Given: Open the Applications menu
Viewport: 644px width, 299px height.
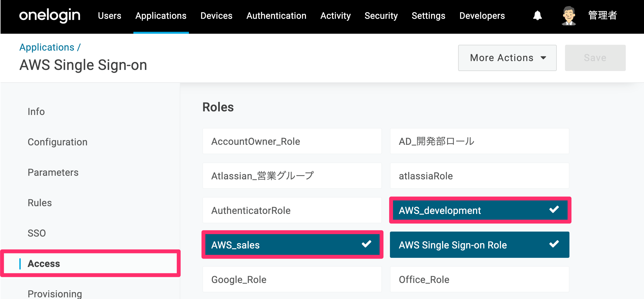Looking at the screenshot, I should click(161, 16).
